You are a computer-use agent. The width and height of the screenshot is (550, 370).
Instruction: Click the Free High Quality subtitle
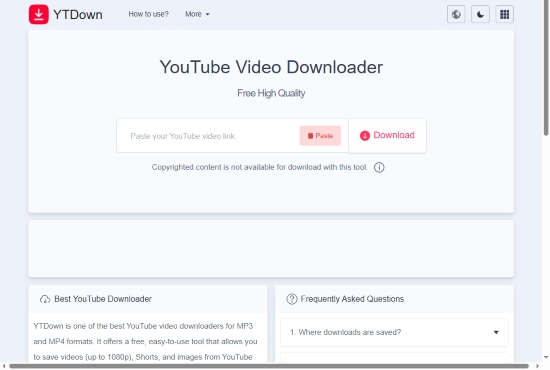[271, 93]
